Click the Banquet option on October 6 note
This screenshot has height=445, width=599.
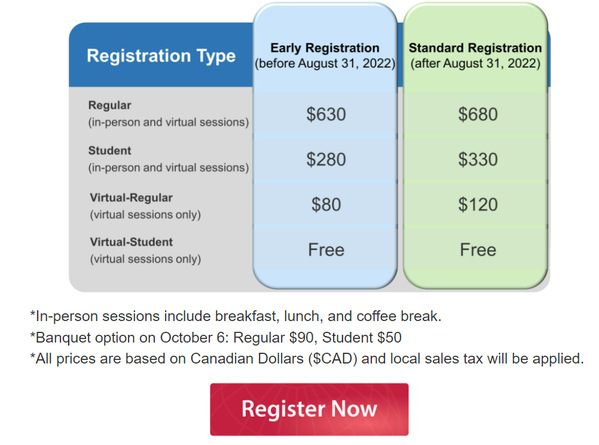(x=216, y=338)
